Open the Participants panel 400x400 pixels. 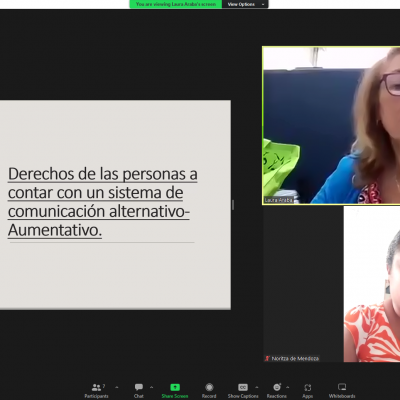[96, 391]
